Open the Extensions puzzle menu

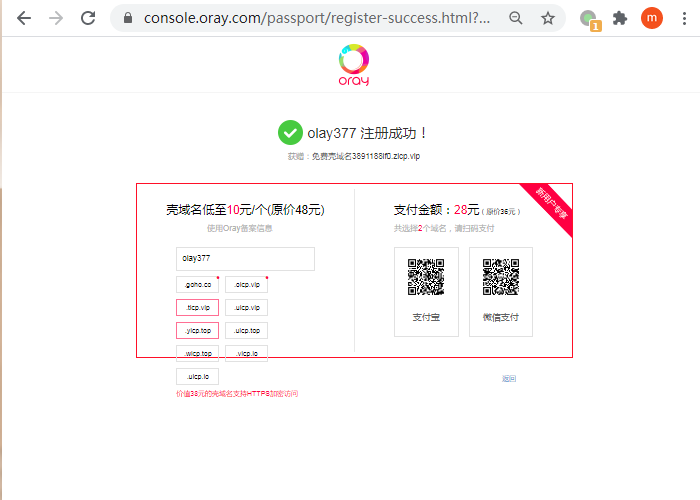pyautogui.click(x=620, y=18)
